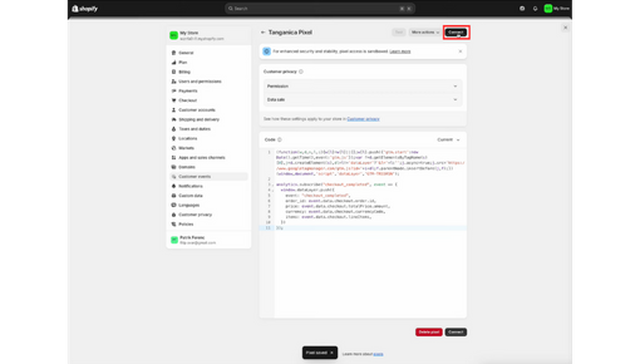Click the Code info icon
The width and height of the screenshot is (640, 364).
coord(280,140)
